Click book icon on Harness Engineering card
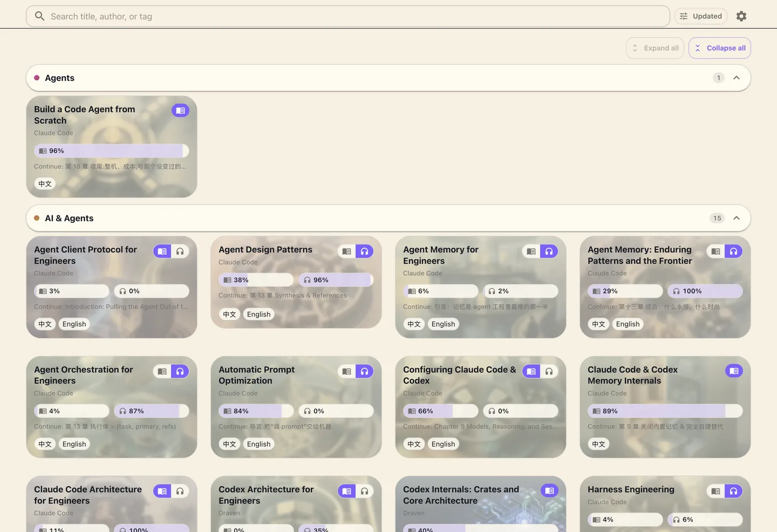Screen dimensions: 777x532 716,491
